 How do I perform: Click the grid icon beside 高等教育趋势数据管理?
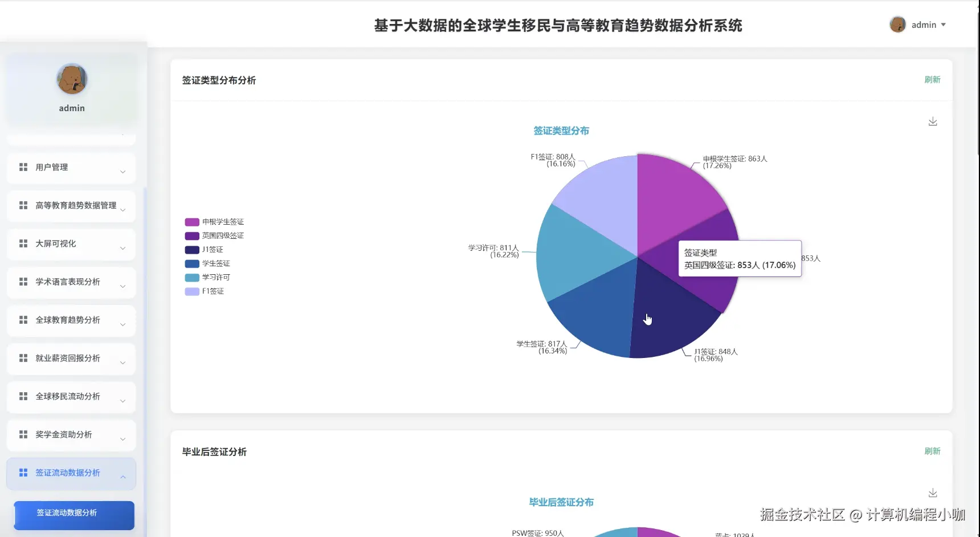[23, 205]
